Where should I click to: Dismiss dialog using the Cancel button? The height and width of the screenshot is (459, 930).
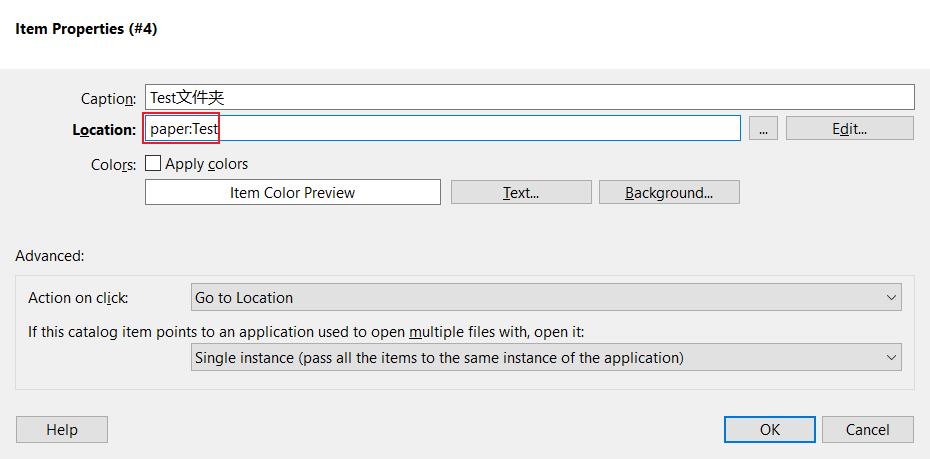867,430
